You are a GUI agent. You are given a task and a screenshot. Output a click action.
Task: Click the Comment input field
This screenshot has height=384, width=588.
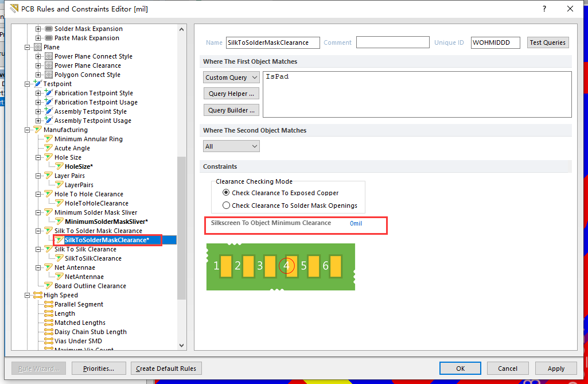tap(392, 42)
